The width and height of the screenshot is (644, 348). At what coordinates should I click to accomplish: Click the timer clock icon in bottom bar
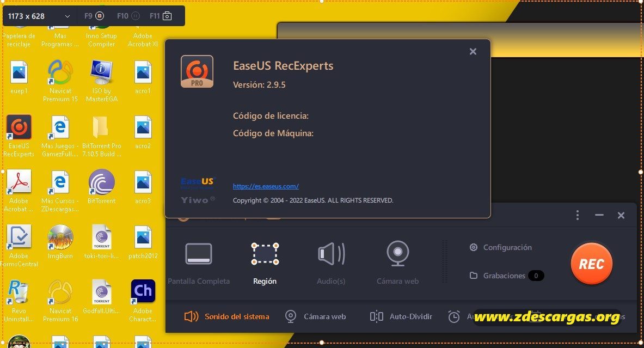tap(454, 317)
